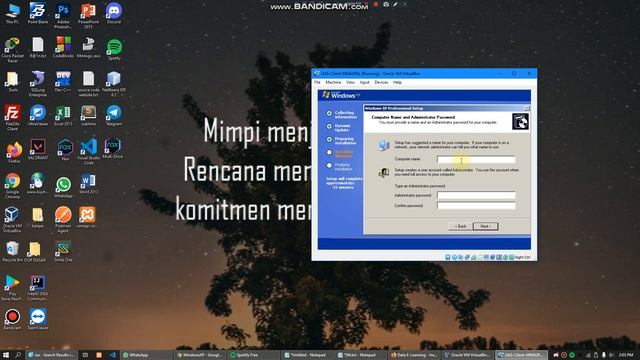Viewport: 640px width, 360px height.
Task: Open WhatsApp desktop shortcut
Action: (x=63, y=187)
